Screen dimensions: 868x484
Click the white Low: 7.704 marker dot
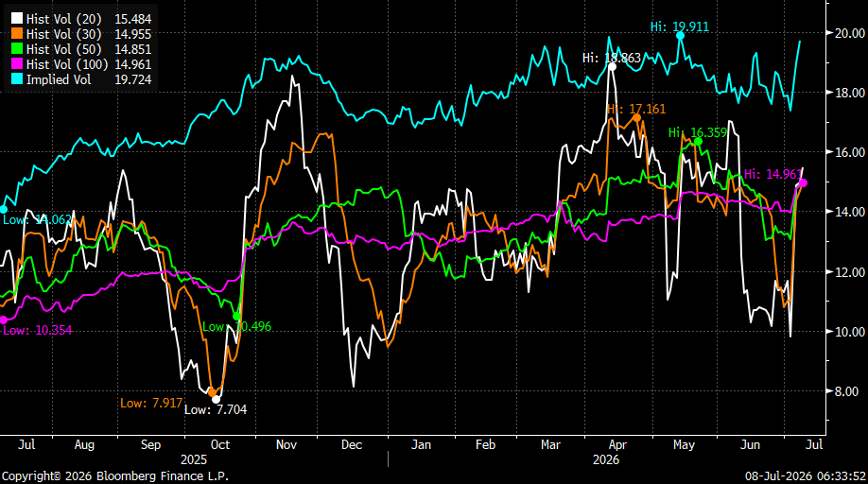tap(216, 399)
